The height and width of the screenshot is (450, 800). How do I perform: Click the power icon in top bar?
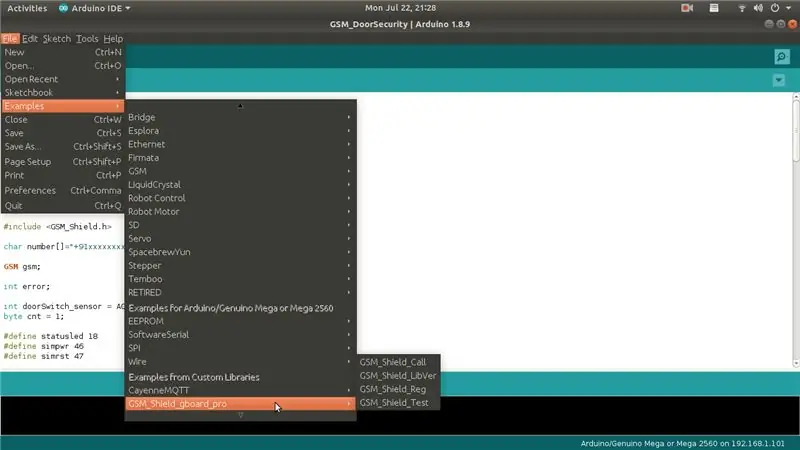[x=775, y=8]
